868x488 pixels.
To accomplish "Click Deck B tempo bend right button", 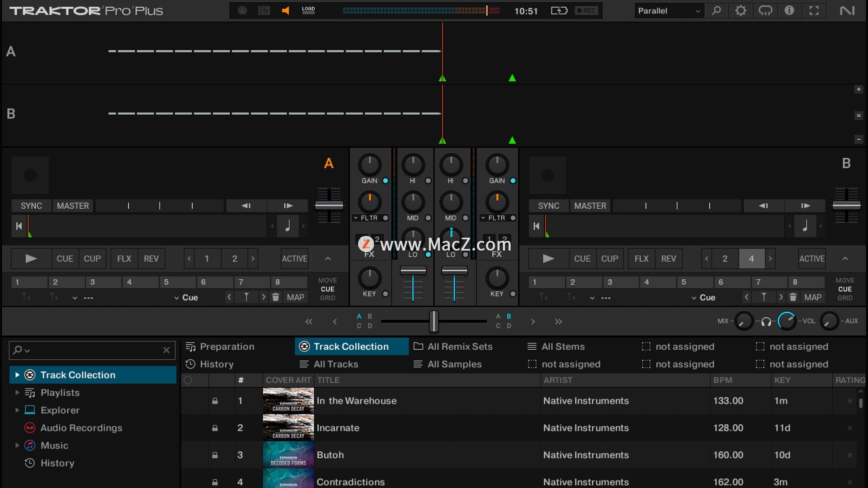I will [806, 206].
